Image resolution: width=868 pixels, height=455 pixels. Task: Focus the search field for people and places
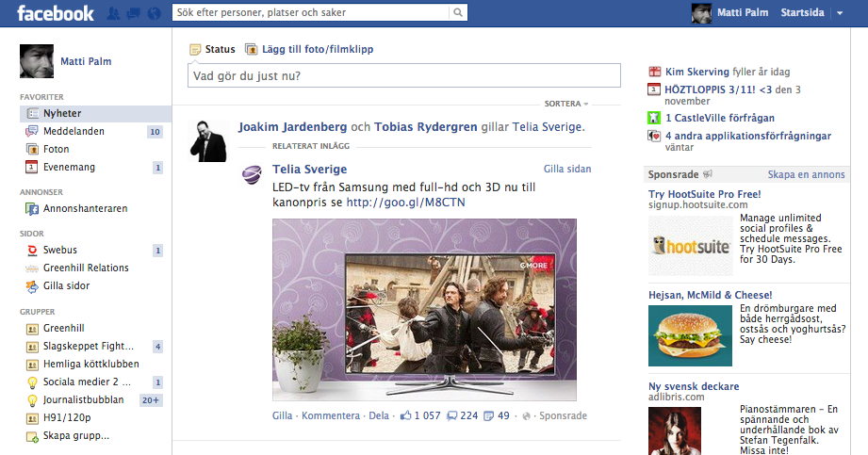311,13
